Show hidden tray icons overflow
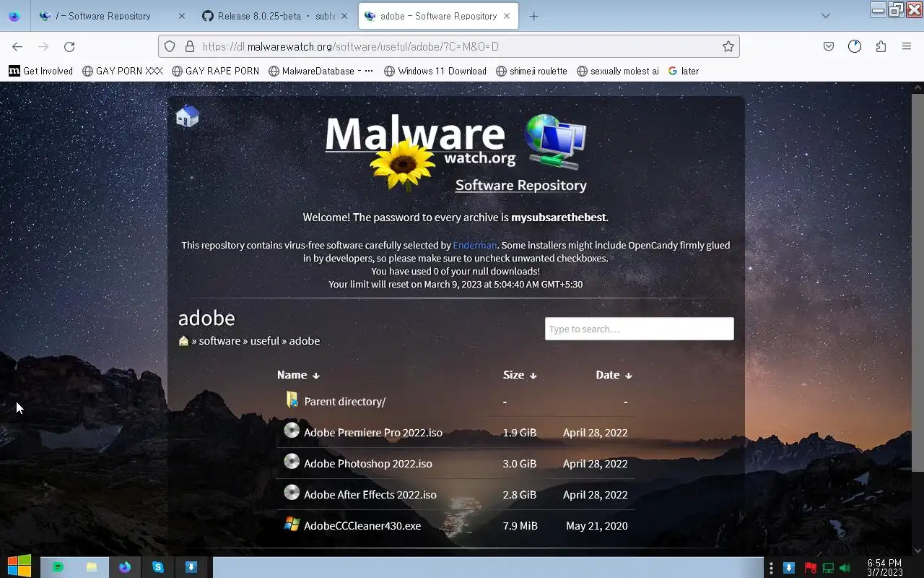 coord(771,568)
